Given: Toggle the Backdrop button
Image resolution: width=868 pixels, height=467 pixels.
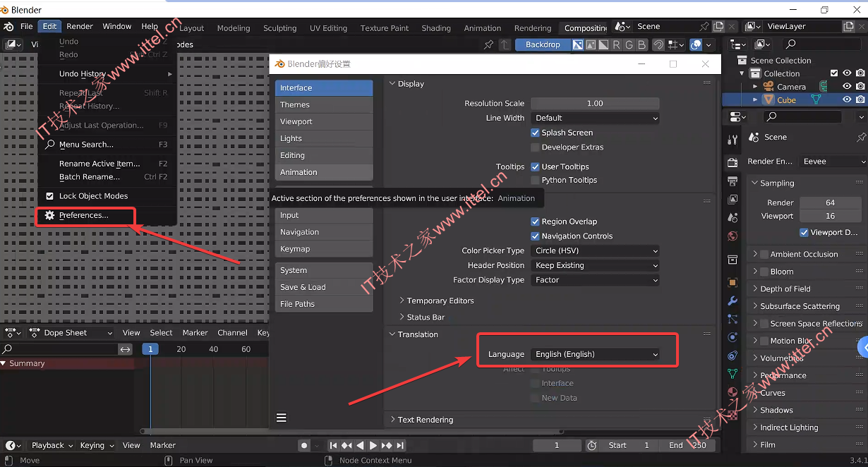Looking at the screenshot, I should [x=543, y=44].
